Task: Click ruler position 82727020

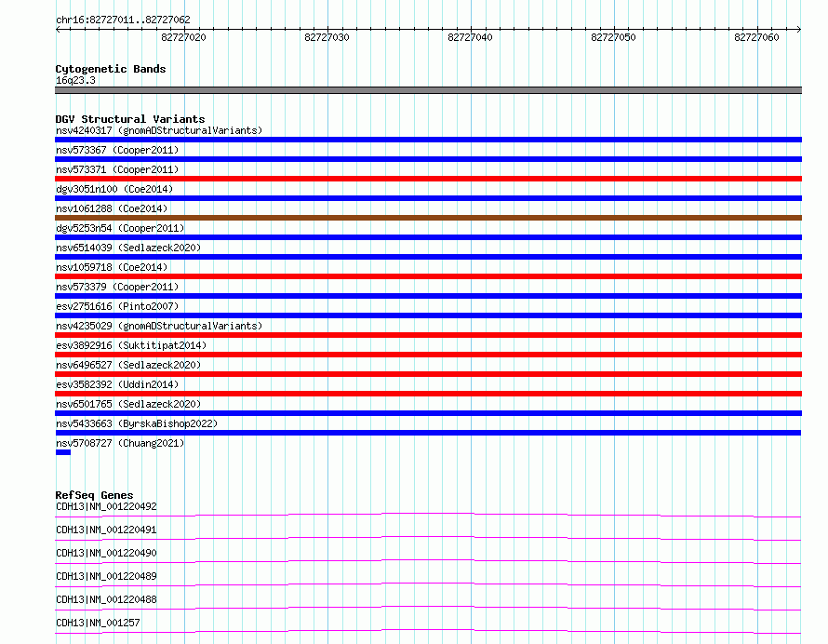Action: pos(184,37)
